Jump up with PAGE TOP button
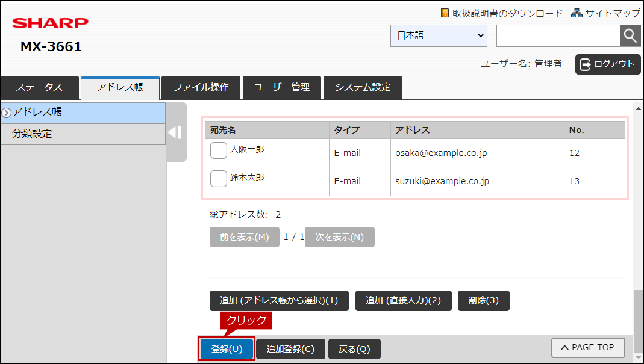The image size is (644, 364). point(588,348)
